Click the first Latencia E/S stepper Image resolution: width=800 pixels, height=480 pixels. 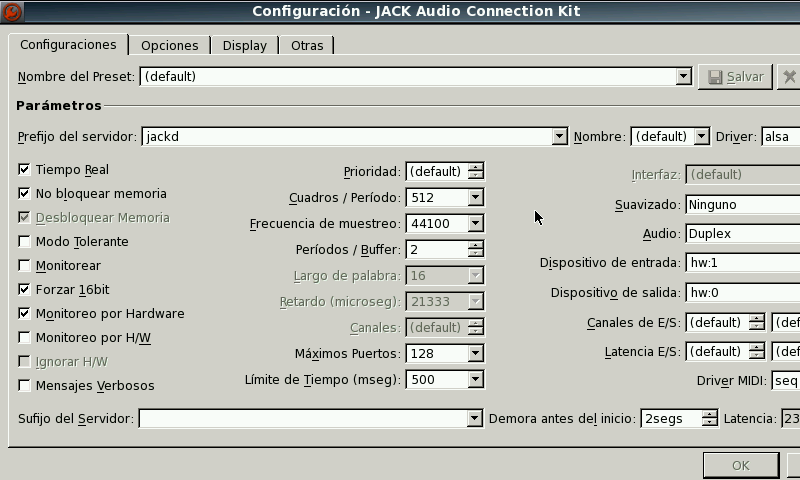[757, 351]
